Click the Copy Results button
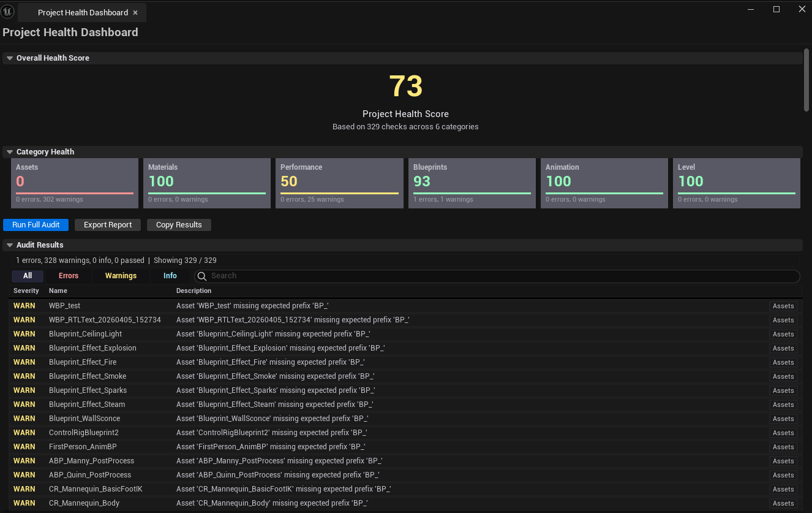 179,225
